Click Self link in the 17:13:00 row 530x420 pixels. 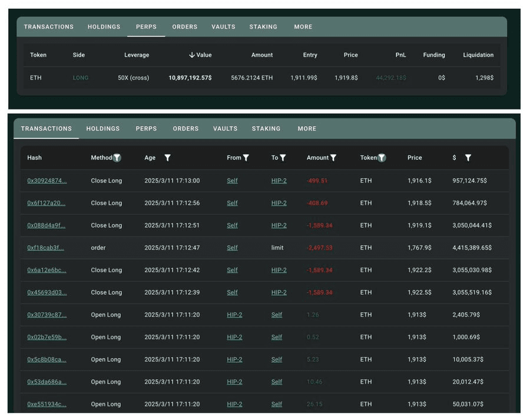232,181
